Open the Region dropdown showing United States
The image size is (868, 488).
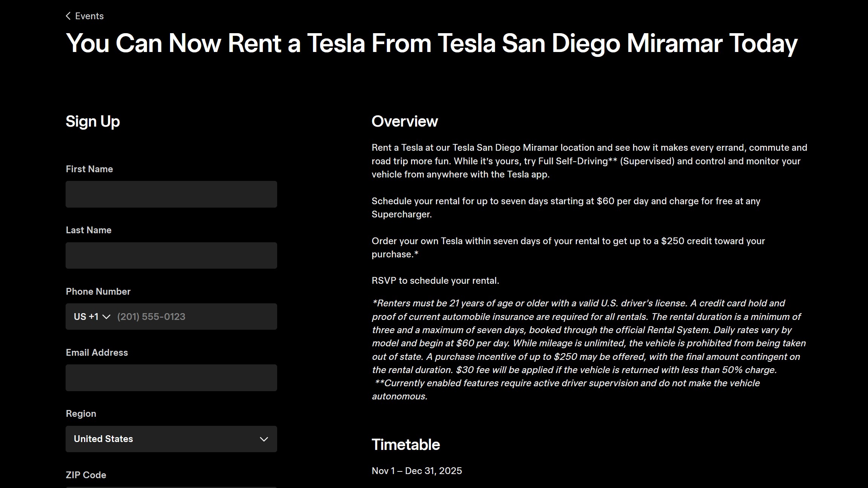click(x=171, y=439)
